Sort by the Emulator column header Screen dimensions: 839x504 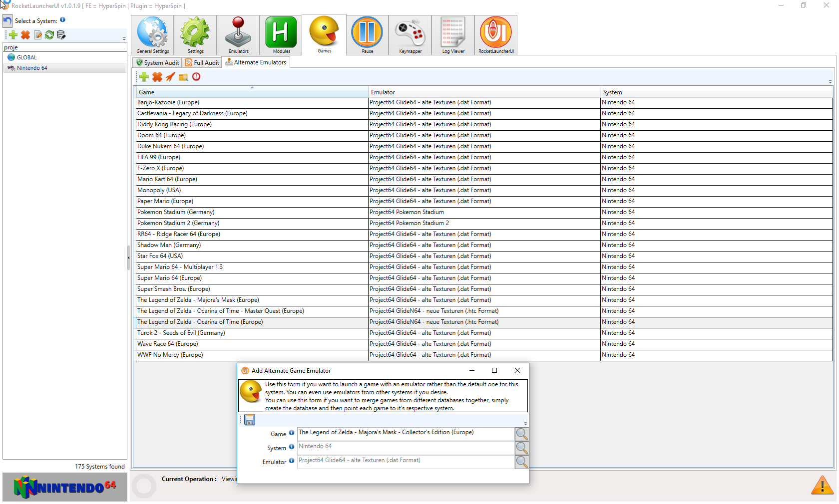point(484,92)
